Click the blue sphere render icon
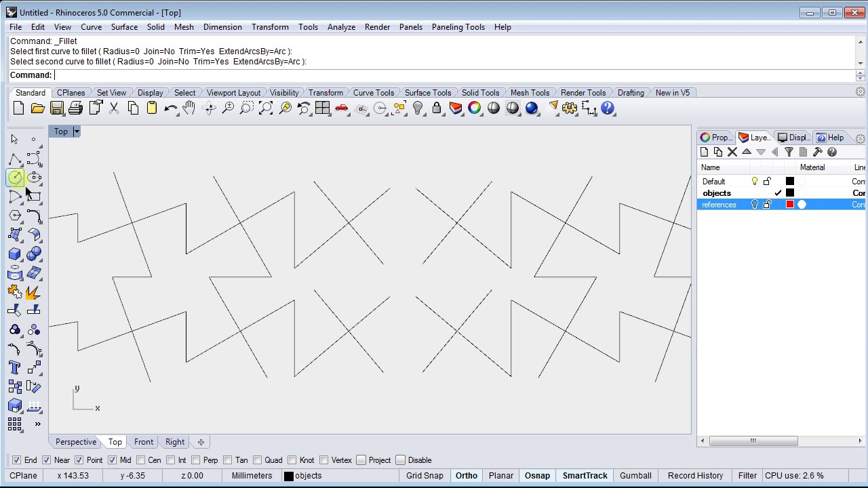 [532, 108]
